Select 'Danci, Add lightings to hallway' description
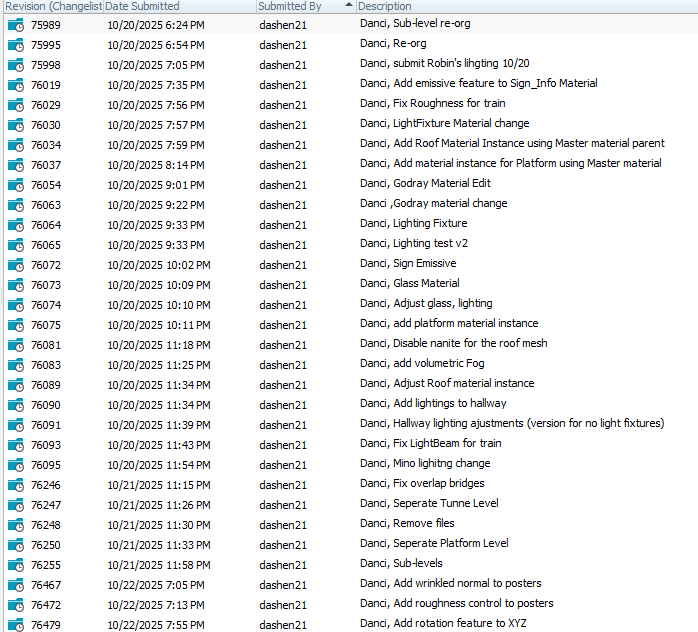 point(433,404)
